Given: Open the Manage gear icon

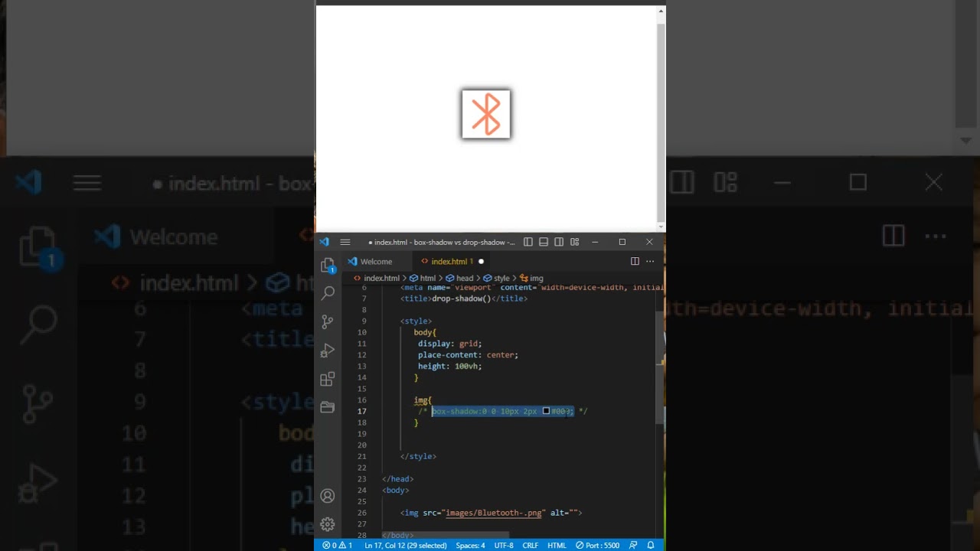Looking at the screenshot, I should point(328,524).
